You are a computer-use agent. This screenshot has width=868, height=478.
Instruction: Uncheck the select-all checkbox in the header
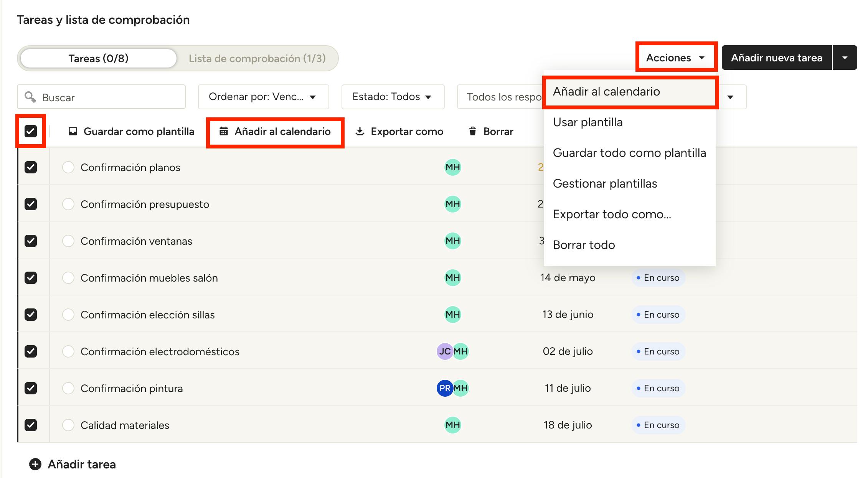[31, 131]
